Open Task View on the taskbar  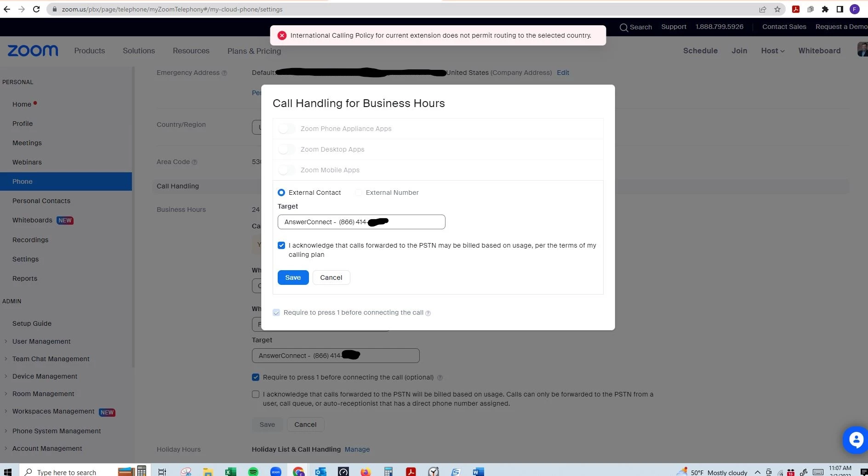coord(162,472)
